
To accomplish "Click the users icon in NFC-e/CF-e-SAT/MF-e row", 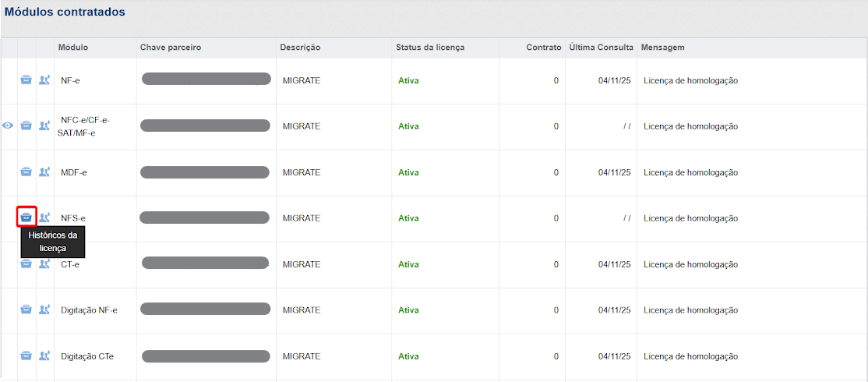I will coord(44,126).
